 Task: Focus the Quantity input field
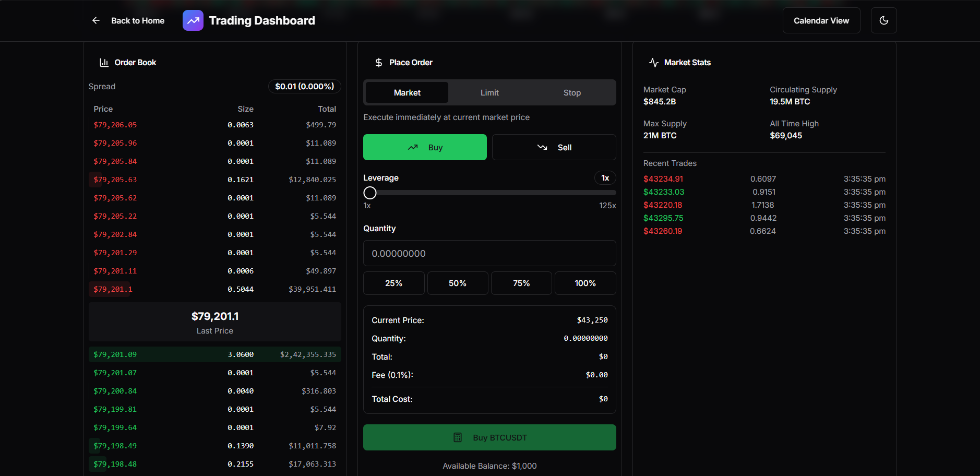489,253
